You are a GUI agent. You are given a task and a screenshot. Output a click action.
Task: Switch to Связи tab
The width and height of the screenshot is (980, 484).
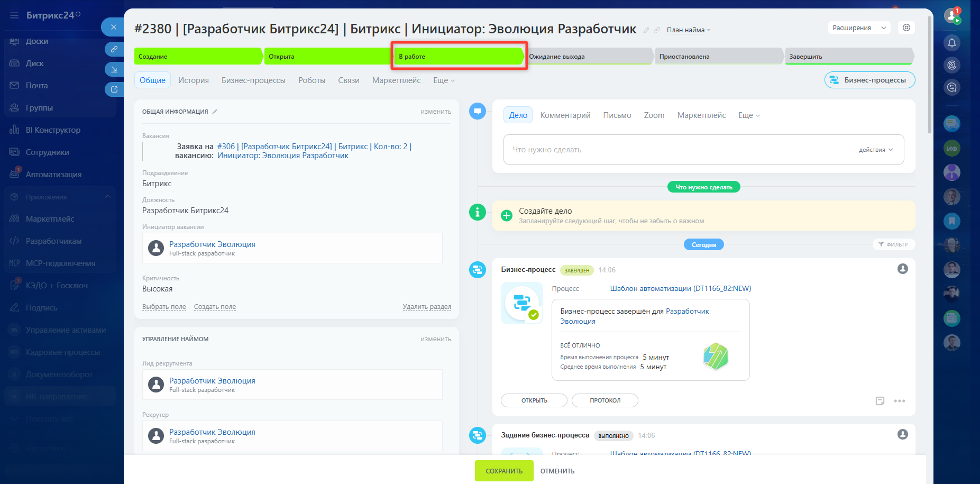pos(349,80)
